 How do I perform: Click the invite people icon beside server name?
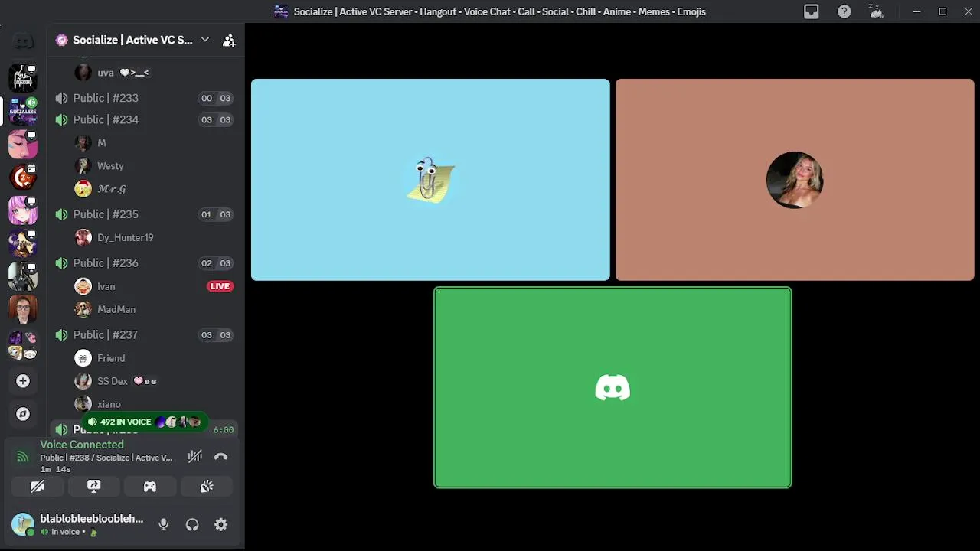point(229,41)
